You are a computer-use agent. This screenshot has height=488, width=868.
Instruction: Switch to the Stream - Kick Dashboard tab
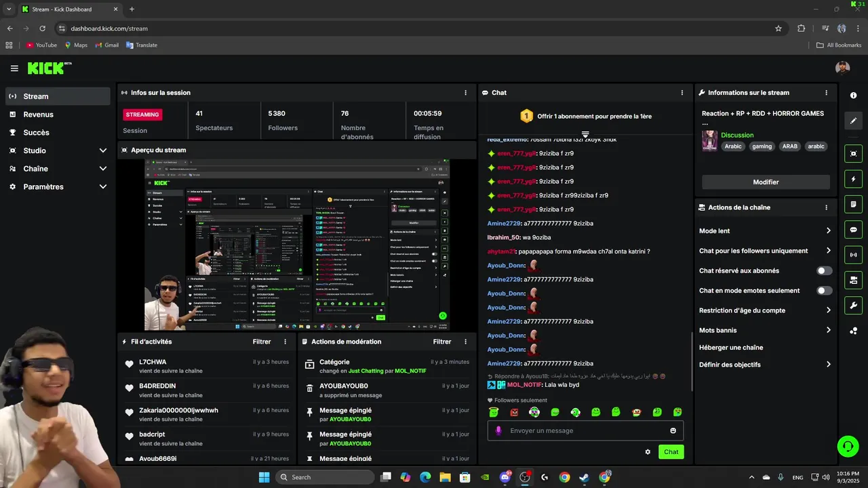70,9
